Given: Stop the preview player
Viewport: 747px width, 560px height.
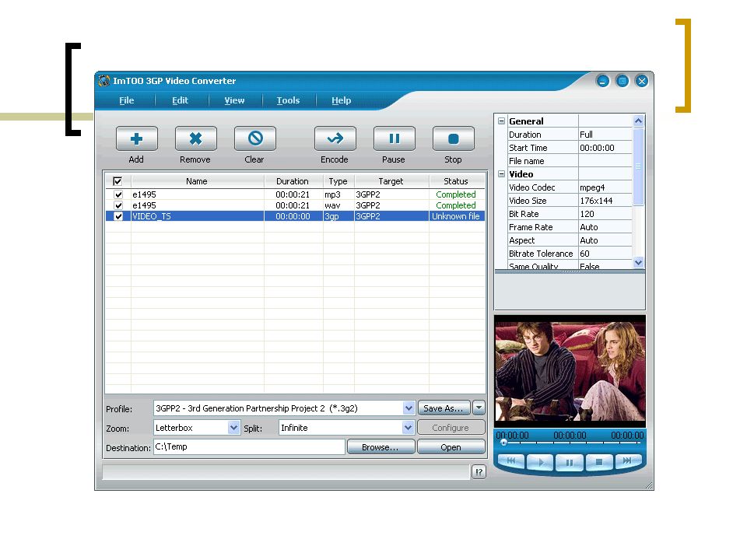Looking at the screenshot, I should pos(599,462).
